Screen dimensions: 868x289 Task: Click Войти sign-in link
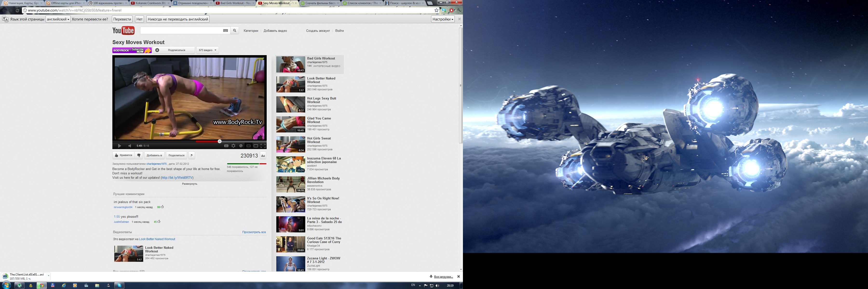click(340, 31)
